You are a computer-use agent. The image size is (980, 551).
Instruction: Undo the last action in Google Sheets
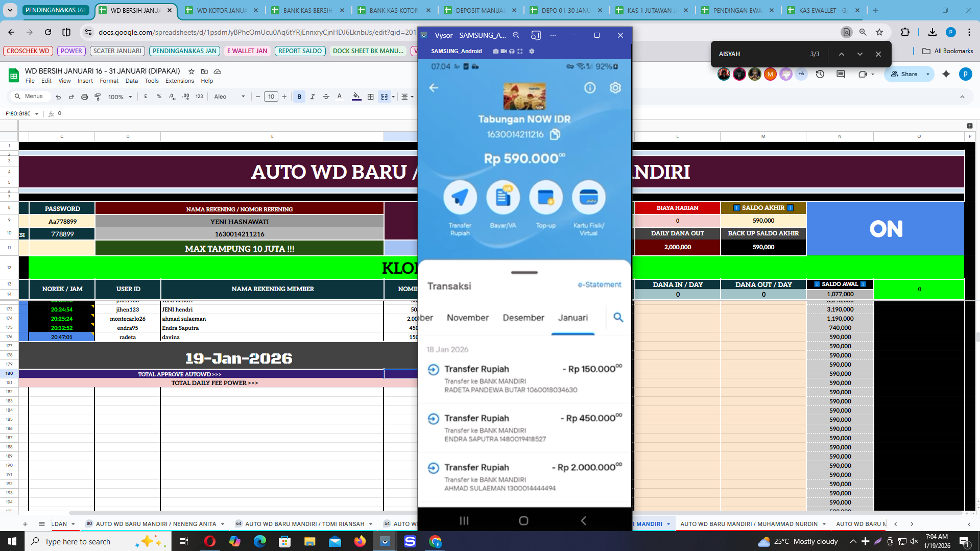[58, 97]
